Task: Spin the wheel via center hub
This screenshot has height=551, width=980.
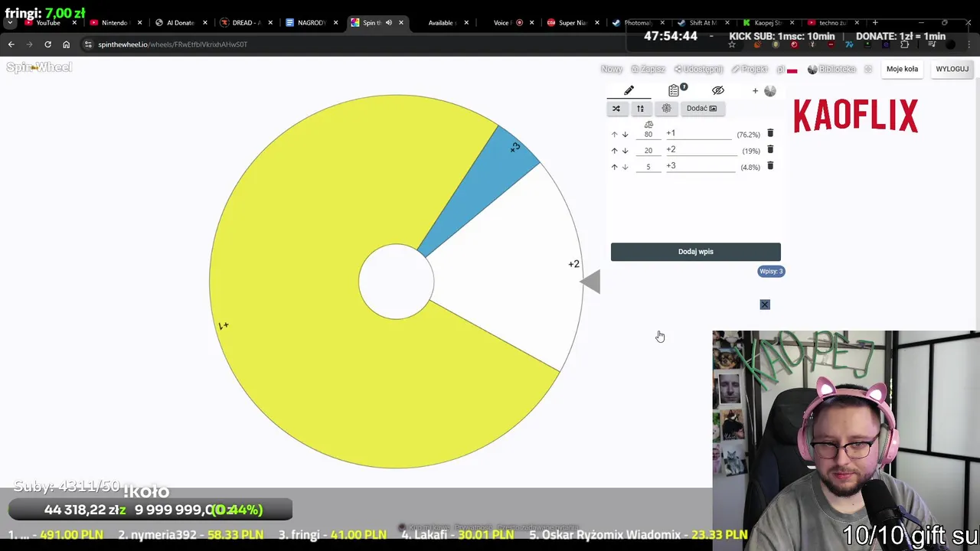Action: point(397,282)
